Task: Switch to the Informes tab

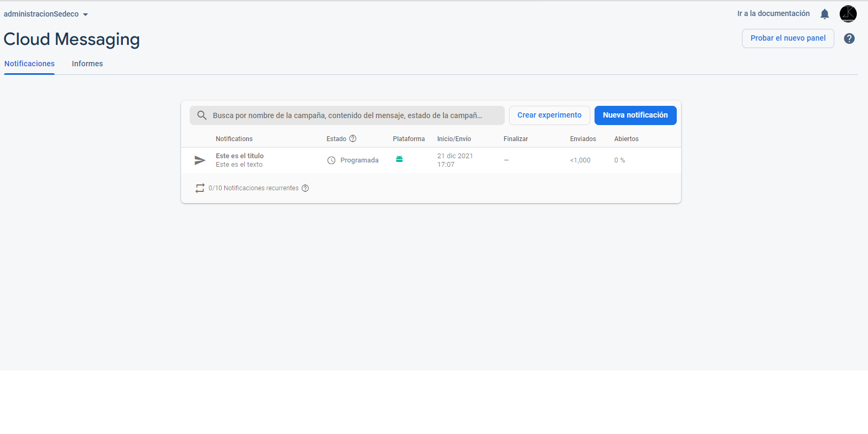Action: [x=87, y=64]
